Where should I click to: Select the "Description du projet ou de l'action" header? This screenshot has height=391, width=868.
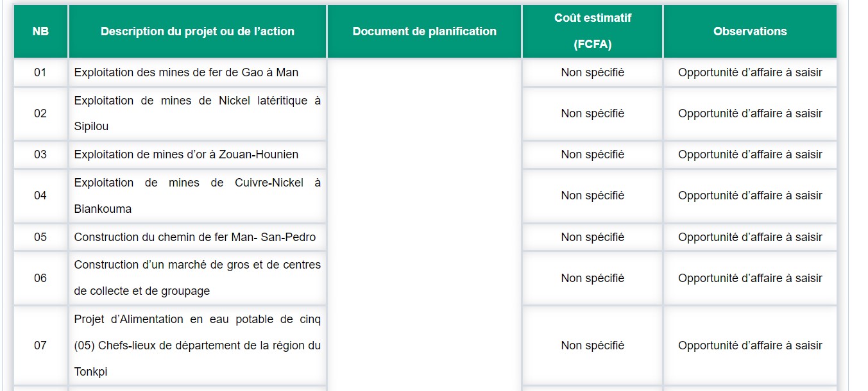198,31
